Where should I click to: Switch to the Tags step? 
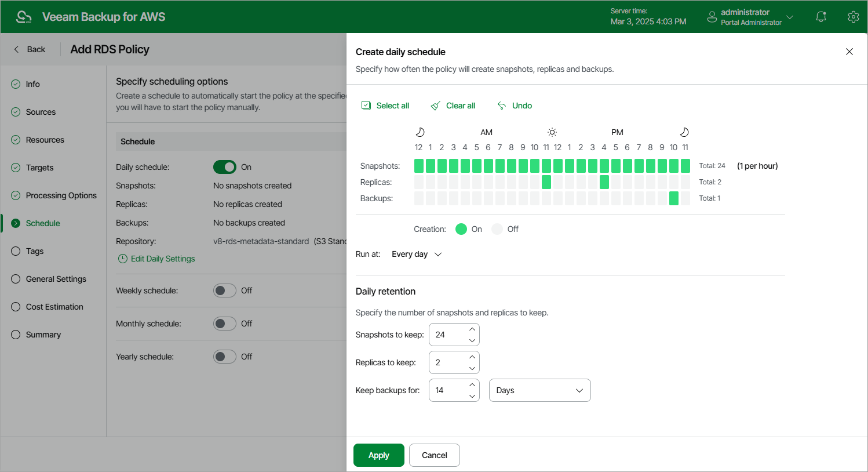tap(35, 251)
